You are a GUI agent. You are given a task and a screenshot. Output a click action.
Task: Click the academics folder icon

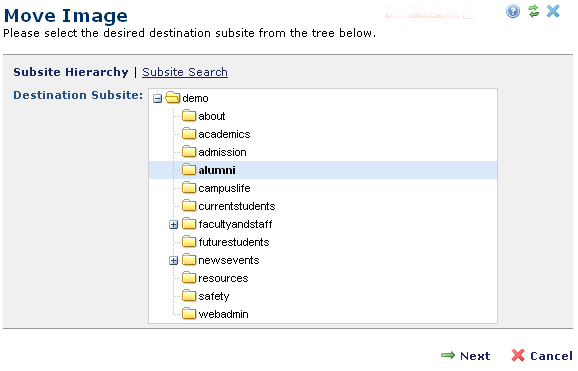(189, 134)
